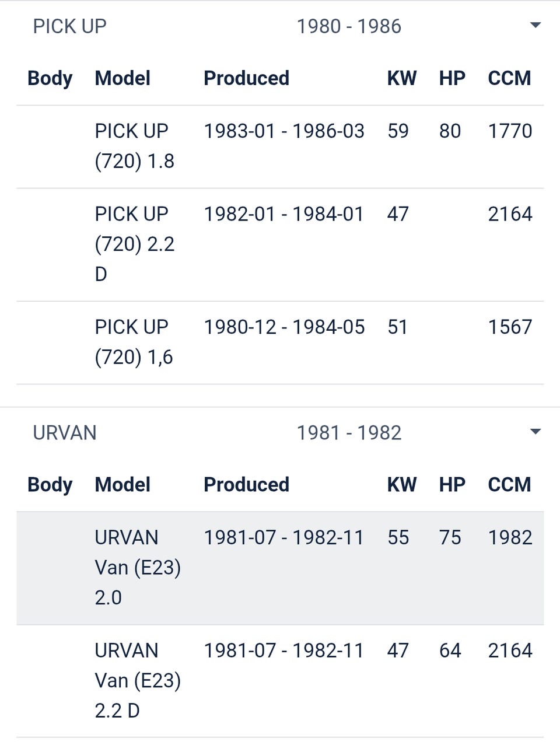Click the Produced header in PICK UP table
The width and height of the screenshot is (560, 745).
(246, 78)
